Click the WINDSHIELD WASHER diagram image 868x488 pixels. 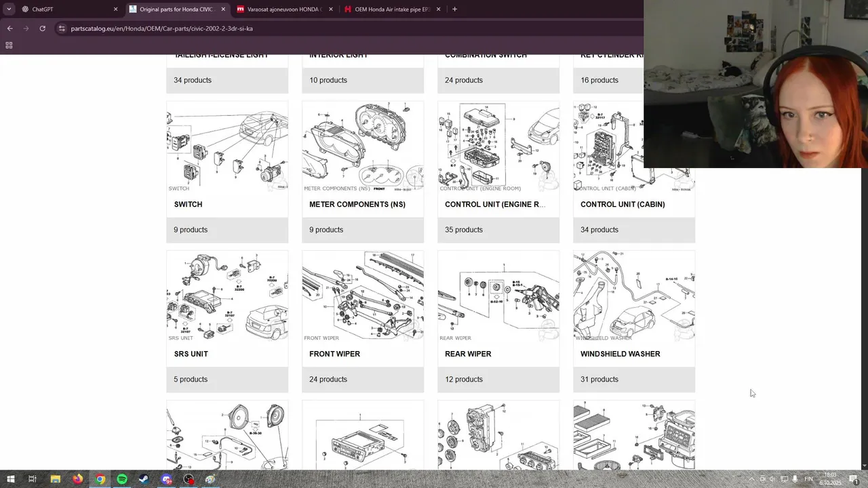click(x=634, y=296)
